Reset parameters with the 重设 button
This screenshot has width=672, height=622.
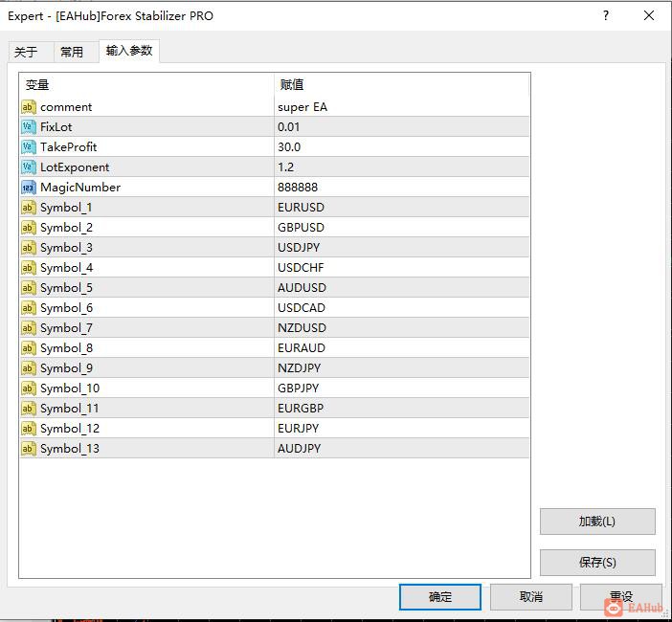[621, 597]
